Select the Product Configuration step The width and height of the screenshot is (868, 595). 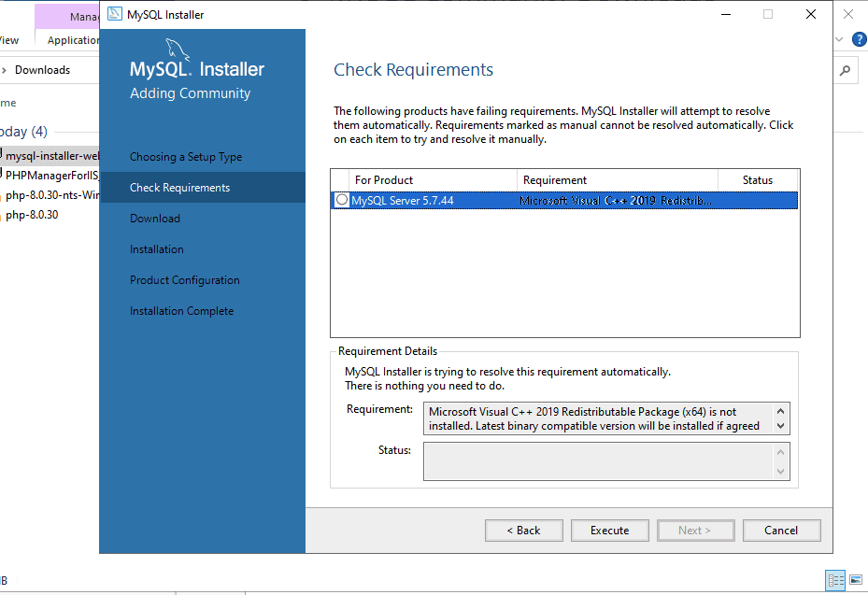(185, 280)
